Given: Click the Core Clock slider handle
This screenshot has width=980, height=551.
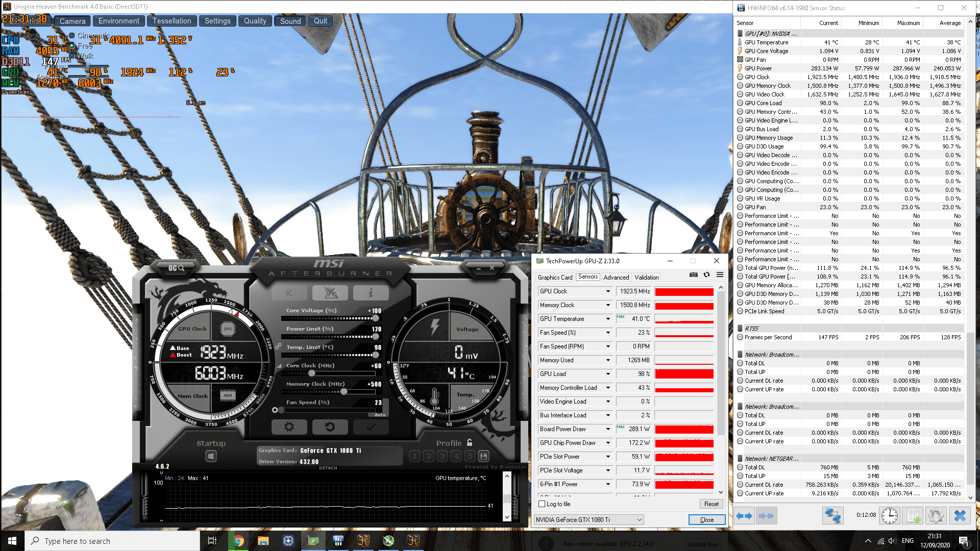Looking at the screenshot, I should click(312, 373).
